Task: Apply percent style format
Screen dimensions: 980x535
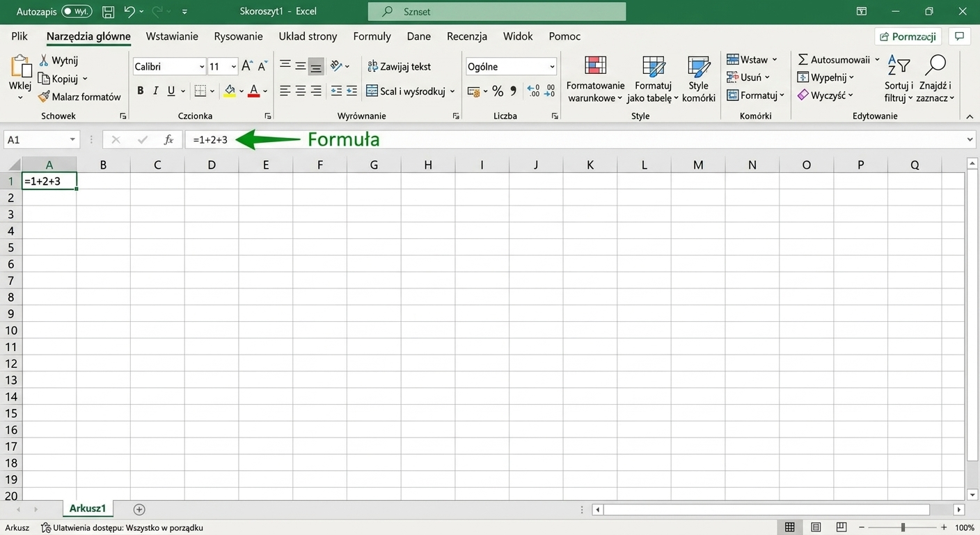Action: click(498, 91)
